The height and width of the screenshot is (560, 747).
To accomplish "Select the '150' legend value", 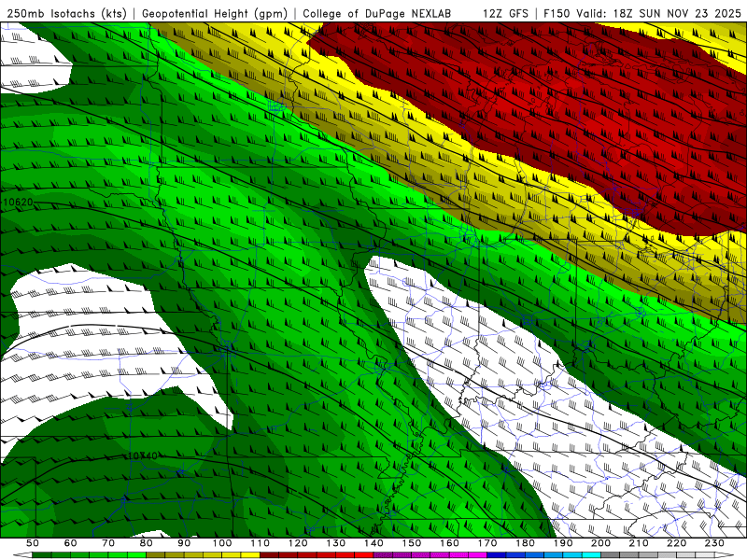I will pos(412,543).
